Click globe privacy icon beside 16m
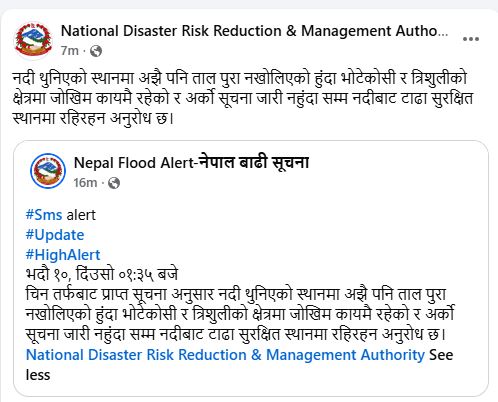The height and width of the screenshot is (402, 498). (x=114, y=183)
